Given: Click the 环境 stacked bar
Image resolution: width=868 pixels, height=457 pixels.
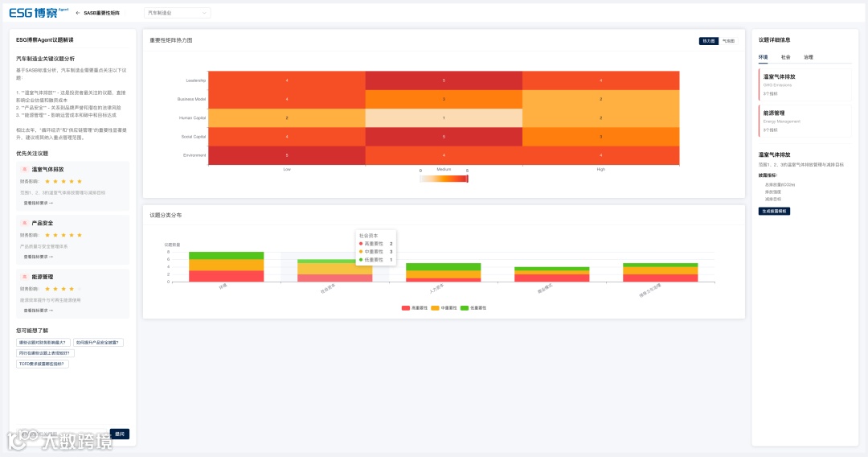Looking at the screenshot, I should tap(227, 267).
